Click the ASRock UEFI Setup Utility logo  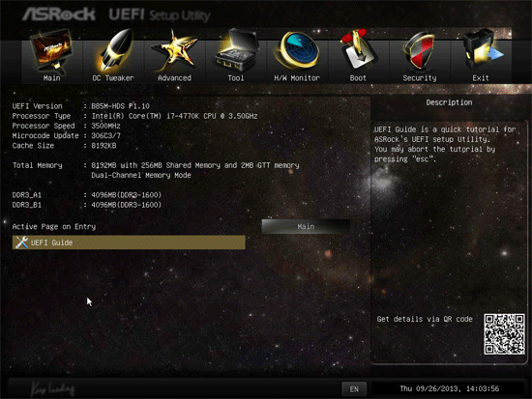click(x=116, y=14)
